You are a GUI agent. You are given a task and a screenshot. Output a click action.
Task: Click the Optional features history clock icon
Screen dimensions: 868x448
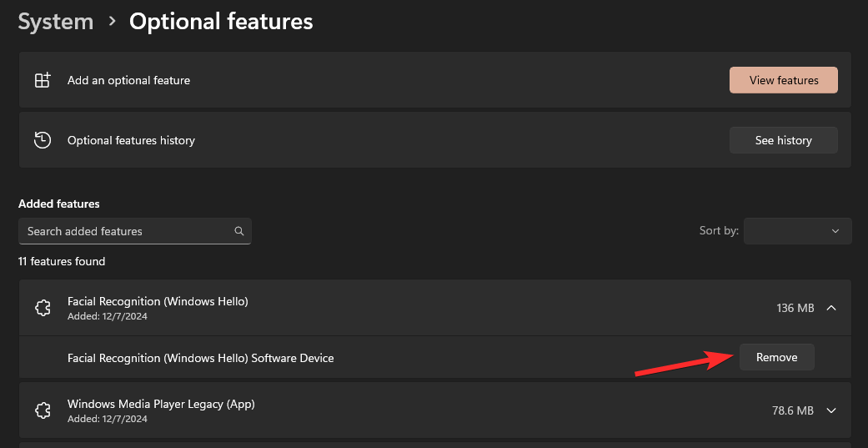[x=43, y=140]
